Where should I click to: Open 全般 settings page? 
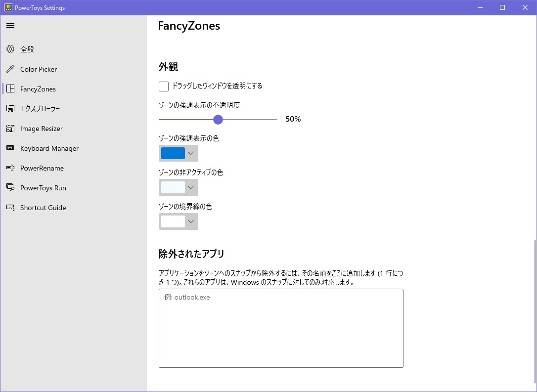click(73, 49)
